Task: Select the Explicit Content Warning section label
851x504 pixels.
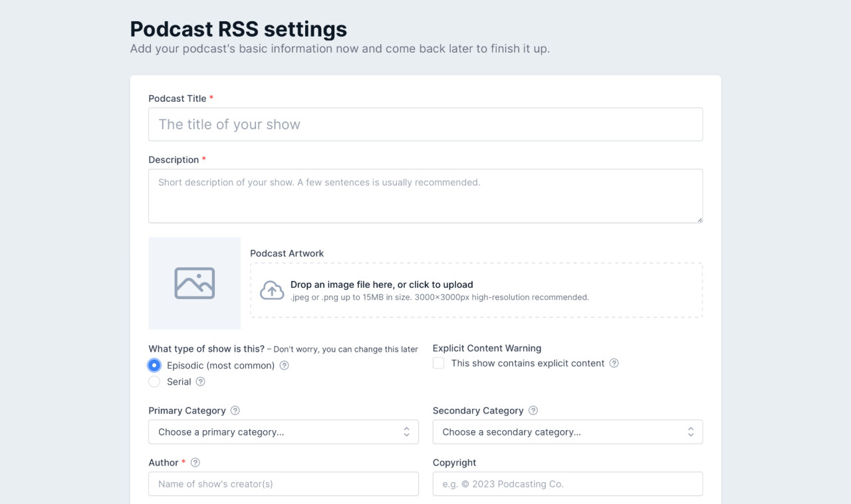Action: 487,348
